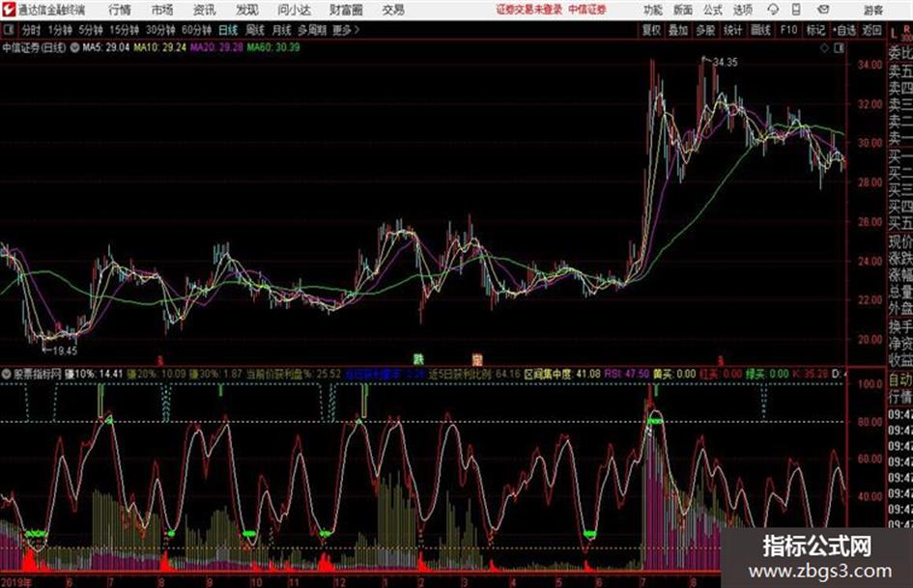The width and height of the screenshot is (913, 588).
Task: Click the 现价 label in the quote panel
Action: pos(900,242)
